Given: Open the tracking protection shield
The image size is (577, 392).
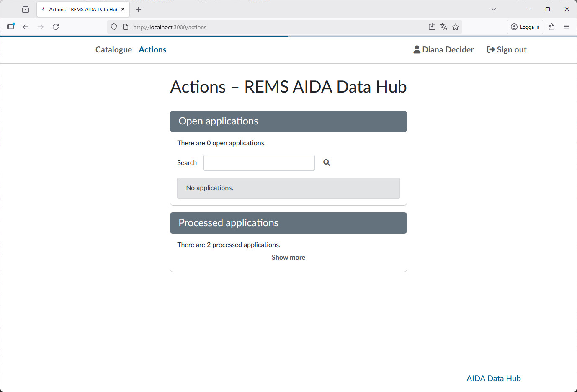Looking at the screenshot, I should [x=113, y=26].
